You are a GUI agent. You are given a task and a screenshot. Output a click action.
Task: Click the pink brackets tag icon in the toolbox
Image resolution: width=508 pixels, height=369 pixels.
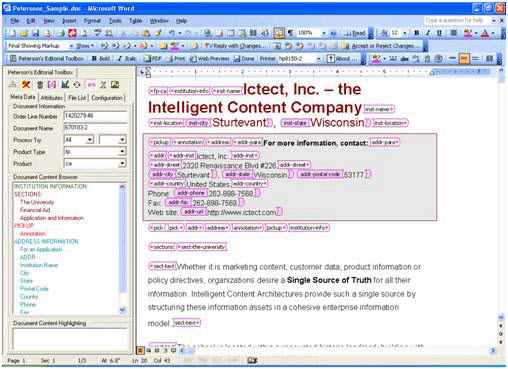[x=52, y=85]
